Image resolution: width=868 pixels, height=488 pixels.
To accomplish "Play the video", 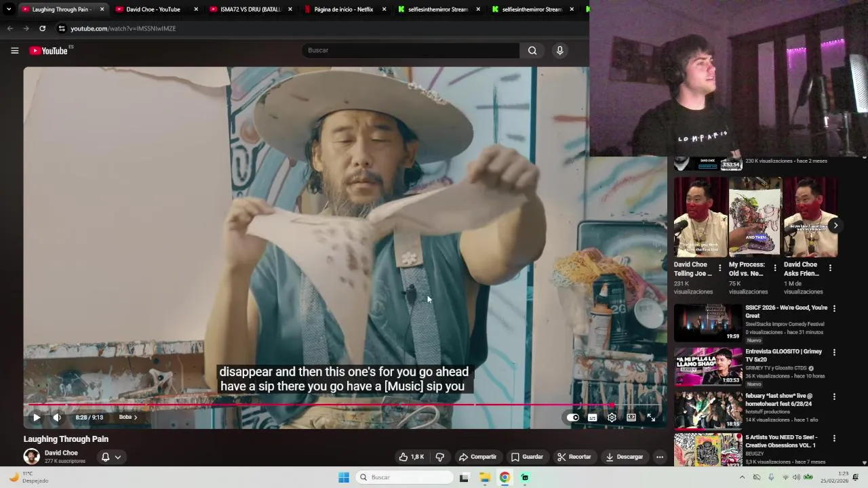I will pos(36,418).
